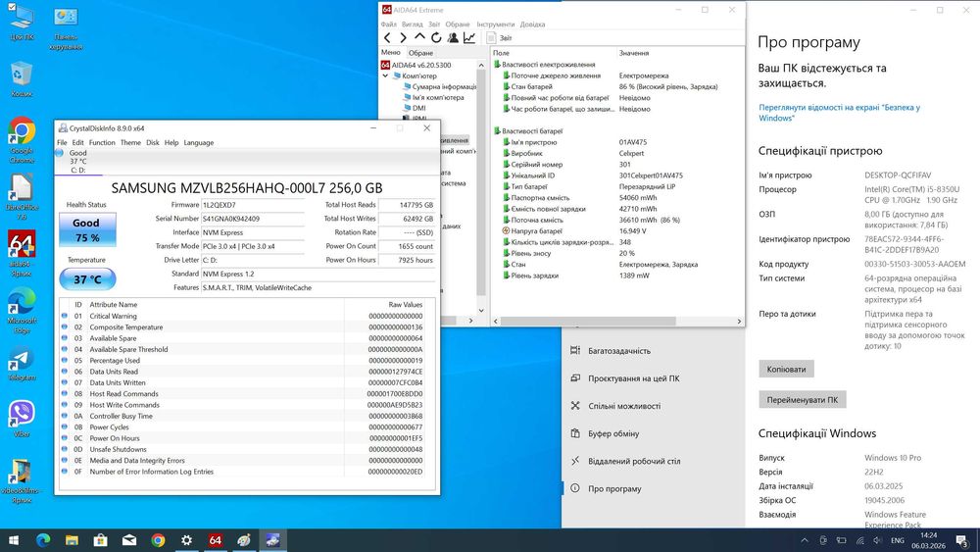This screenshot has height=552, width=980.
Task: Select Про програму in settings sidebar
Action: [x=653, y=488]
